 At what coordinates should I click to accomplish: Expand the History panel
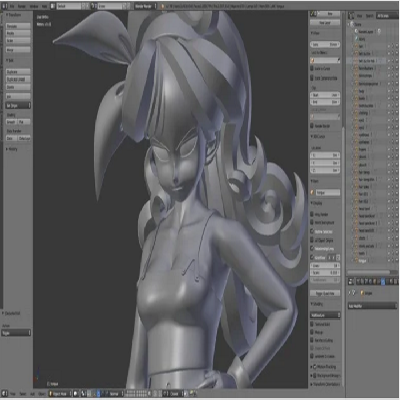click(11, 149)
